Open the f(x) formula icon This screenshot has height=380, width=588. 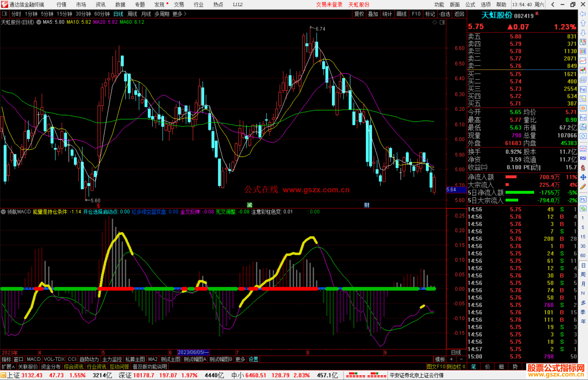[583, 127]
